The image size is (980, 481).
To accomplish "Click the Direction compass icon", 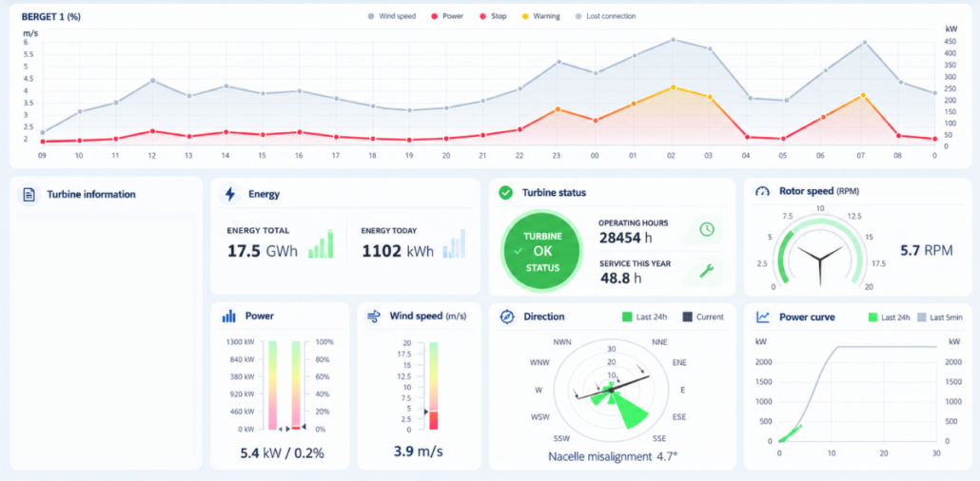I will [507, 317].
